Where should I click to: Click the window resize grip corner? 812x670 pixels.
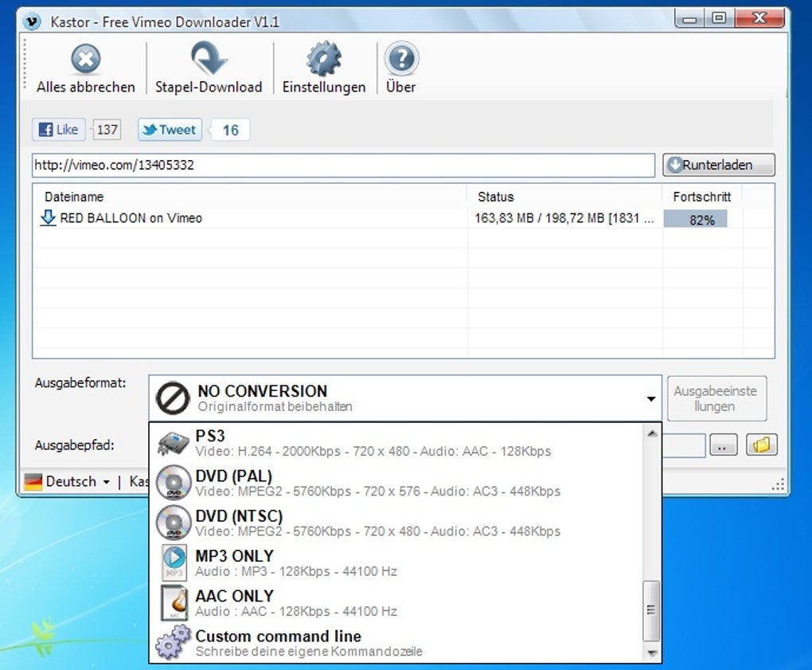(778, 484)
